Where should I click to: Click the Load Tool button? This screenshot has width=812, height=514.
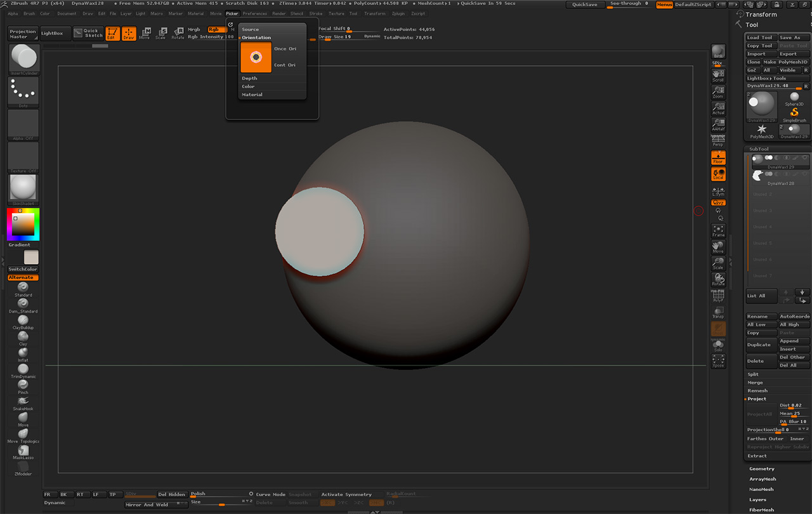pyautogui.click(x=761, y=37)
